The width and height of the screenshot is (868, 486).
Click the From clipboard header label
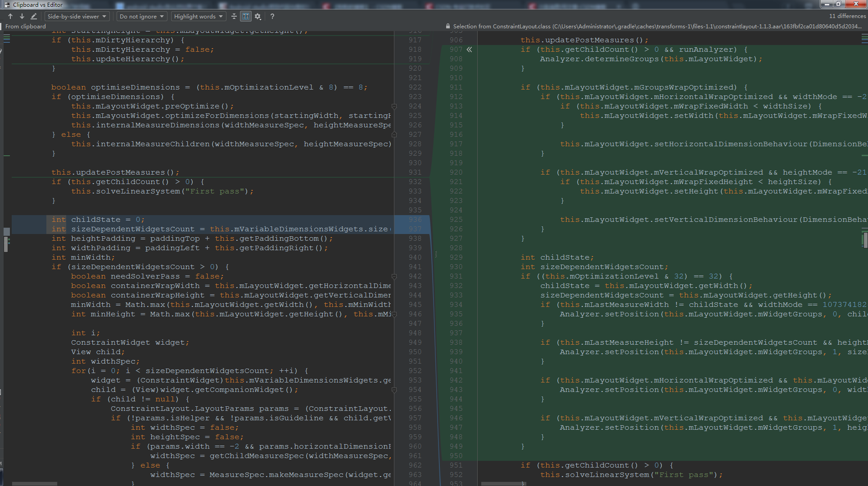tap(26, 26)
